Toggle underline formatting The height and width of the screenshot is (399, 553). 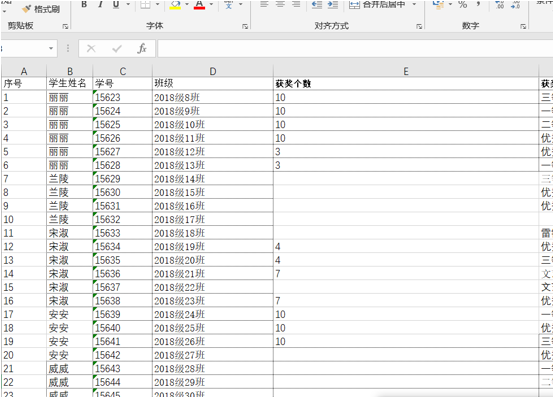click(116, 4)
